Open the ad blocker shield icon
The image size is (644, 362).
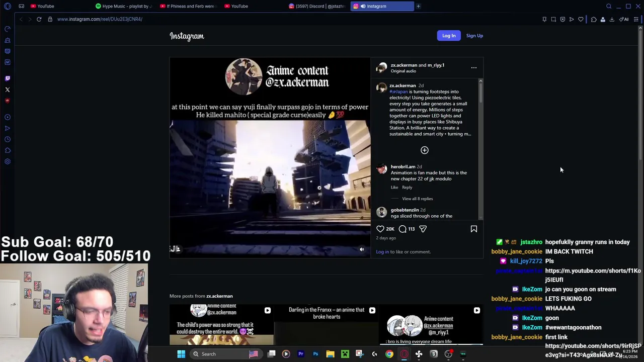(x=562, y=19)
